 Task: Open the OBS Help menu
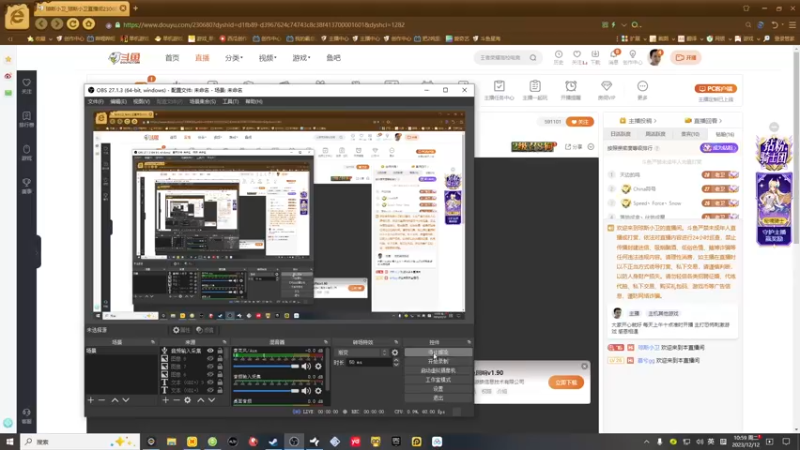[254, 102]
